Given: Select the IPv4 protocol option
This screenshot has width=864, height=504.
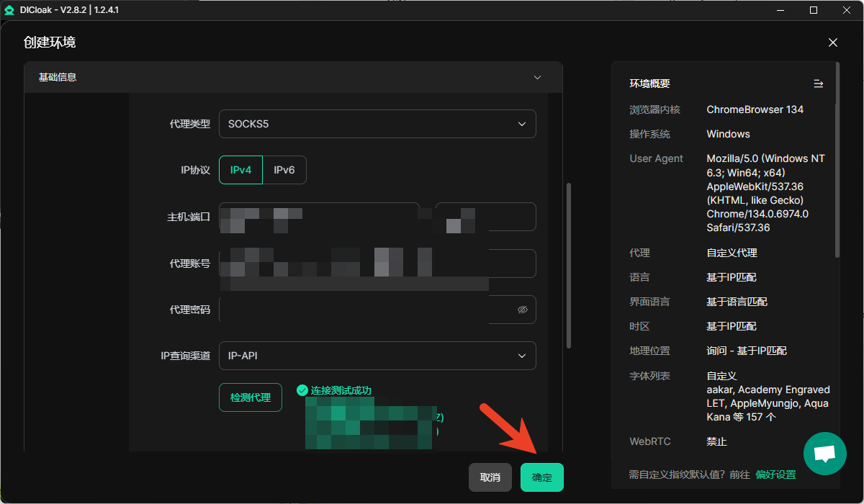Looking at the screenshot, I should 240,171.
